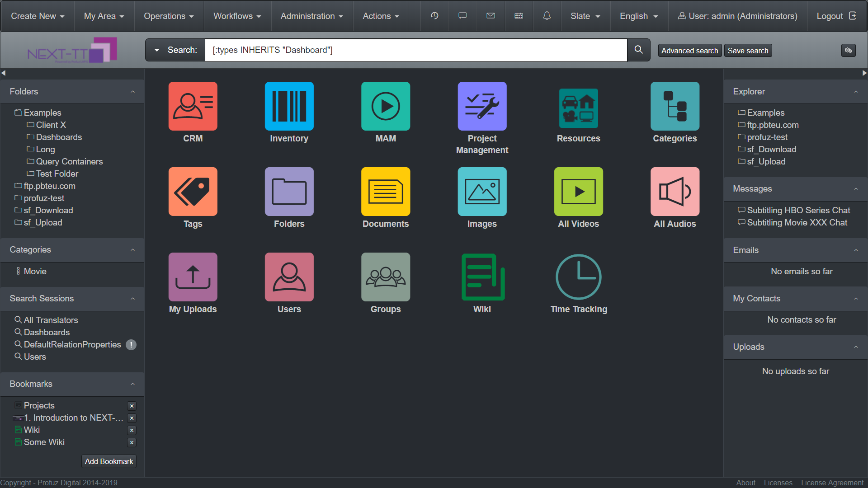Click the Advanced search button
The image size is (868, 488).
click(x=689, y=51)
